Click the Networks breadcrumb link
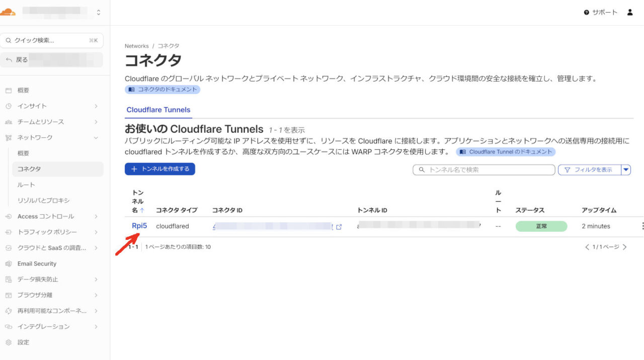The image size is (644, 360). (x=137, y=46)
